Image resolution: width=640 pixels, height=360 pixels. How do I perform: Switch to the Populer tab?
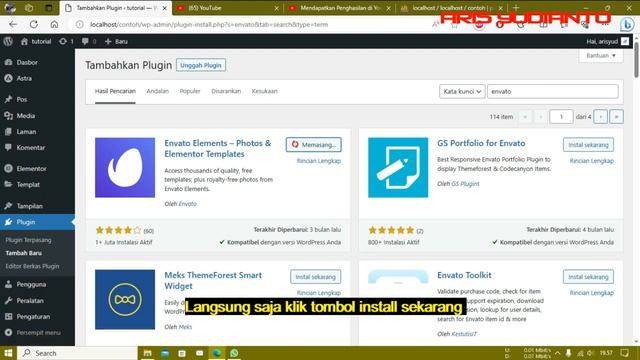point(190,91)
